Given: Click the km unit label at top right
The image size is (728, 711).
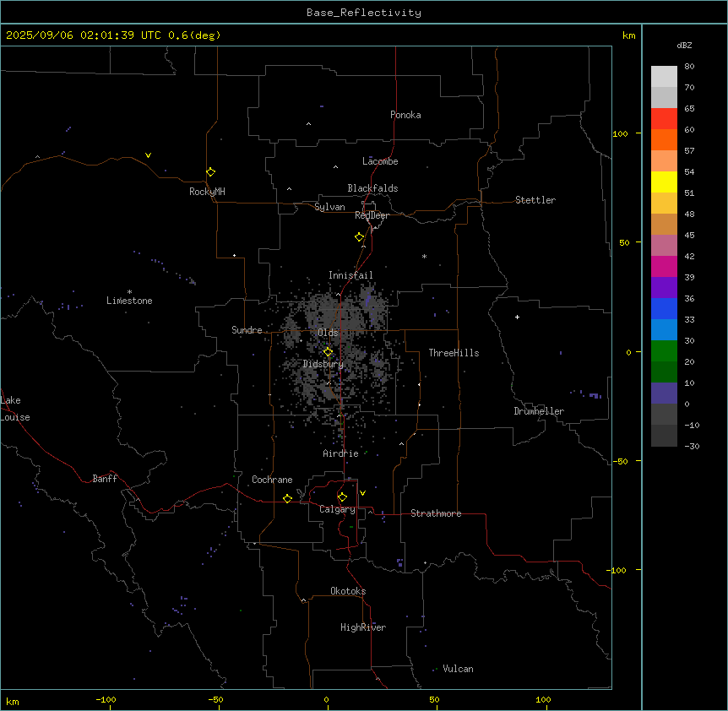Looking at the screenshot, I should (629, 35).
